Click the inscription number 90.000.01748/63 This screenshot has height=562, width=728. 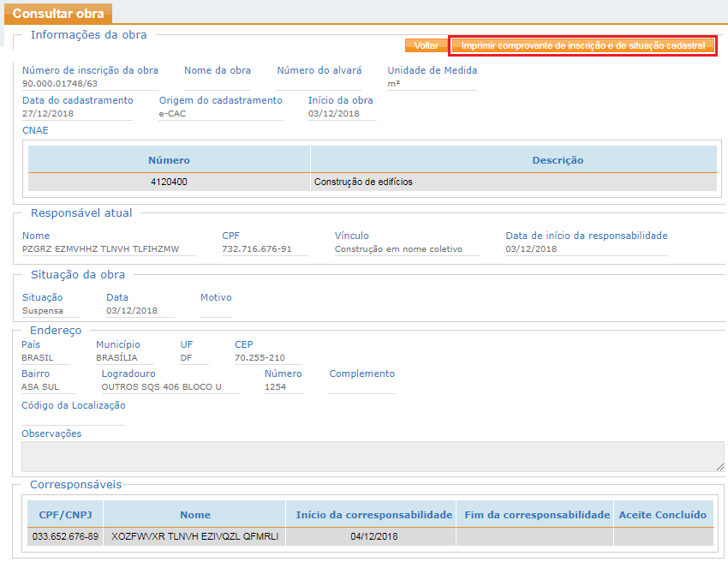[x=60, y=84]
